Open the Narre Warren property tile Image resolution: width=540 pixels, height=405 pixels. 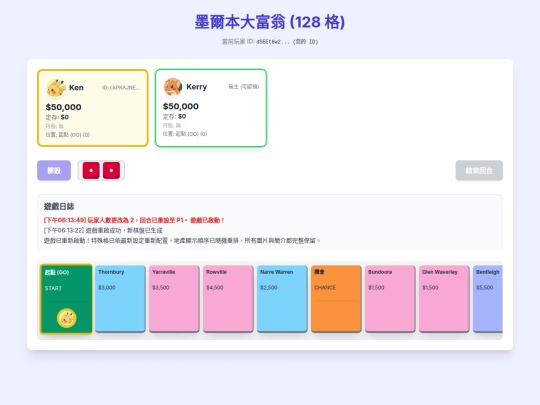tap(282, 299)
